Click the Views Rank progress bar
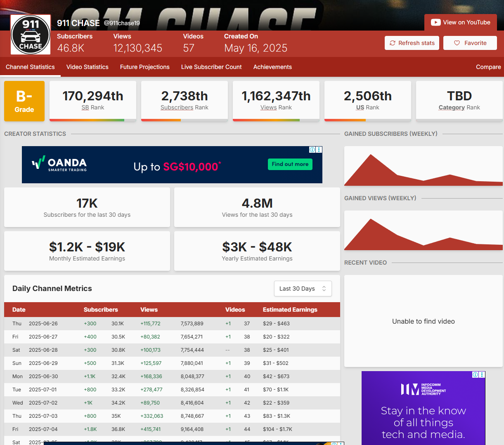This screenshot has height=445, width=504. pyautogui.click(x=276, y=120)
